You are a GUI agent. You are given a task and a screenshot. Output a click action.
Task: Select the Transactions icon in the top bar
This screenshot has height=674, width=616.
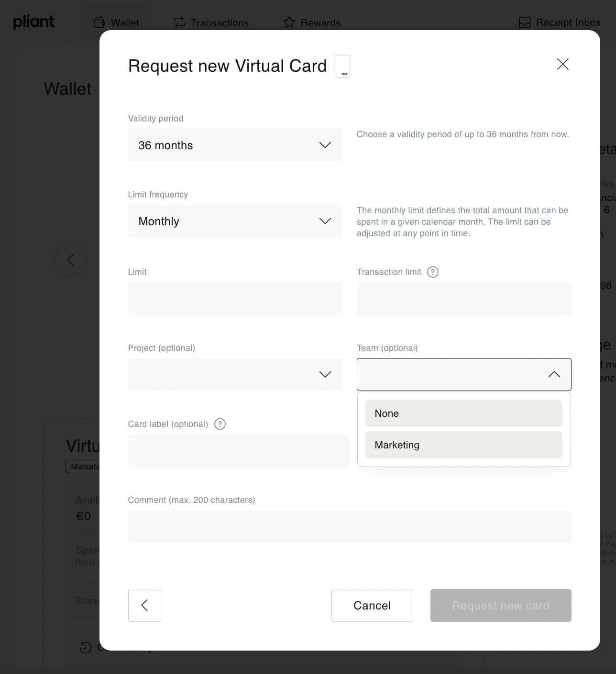pos(179,22)
